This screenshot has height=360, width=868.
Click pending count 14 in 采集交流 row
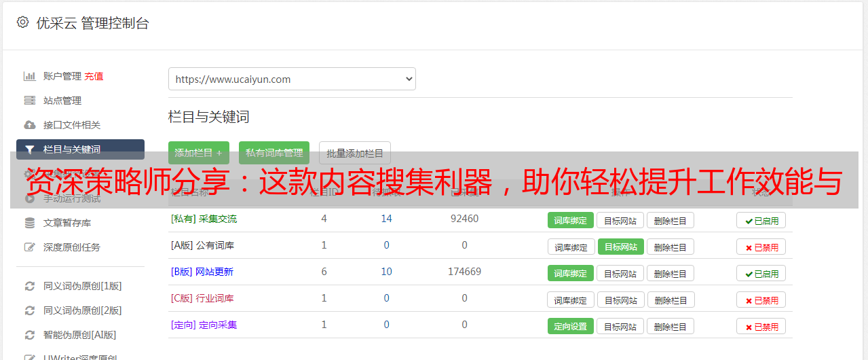point(386,219)
